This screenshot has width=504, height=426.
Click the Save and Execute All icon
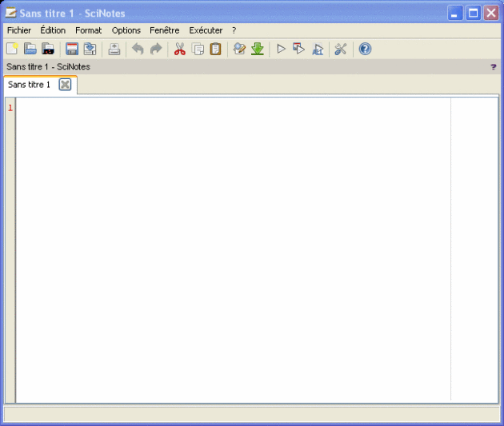click(x=318, y=49)
